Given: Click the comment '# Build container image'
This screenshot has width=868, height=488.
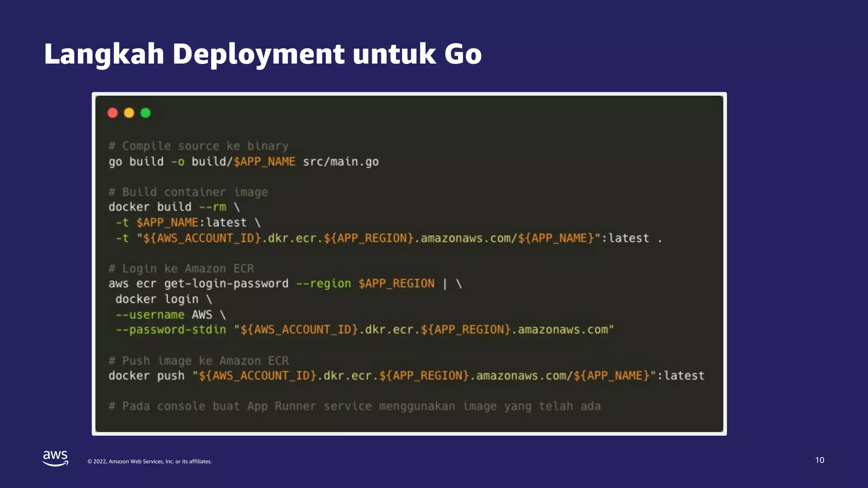Looking at the screenshot, I should coord(188,192).
